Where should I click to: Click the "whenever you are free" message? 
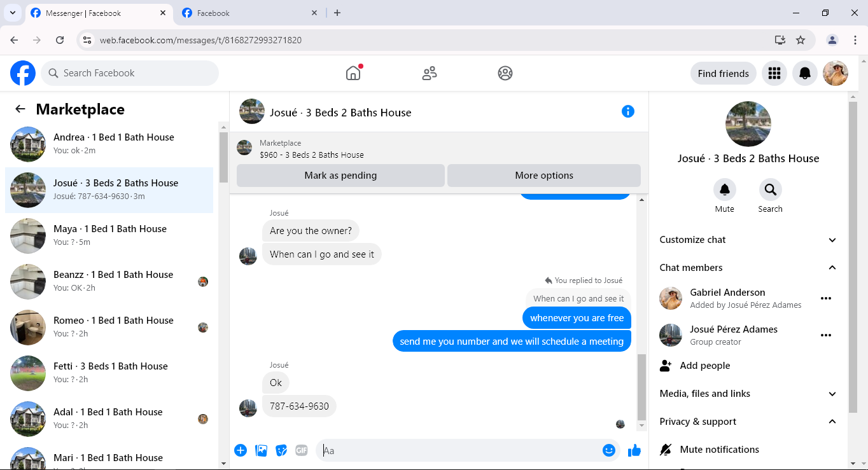pyautogui.click(x=577, y=318)
